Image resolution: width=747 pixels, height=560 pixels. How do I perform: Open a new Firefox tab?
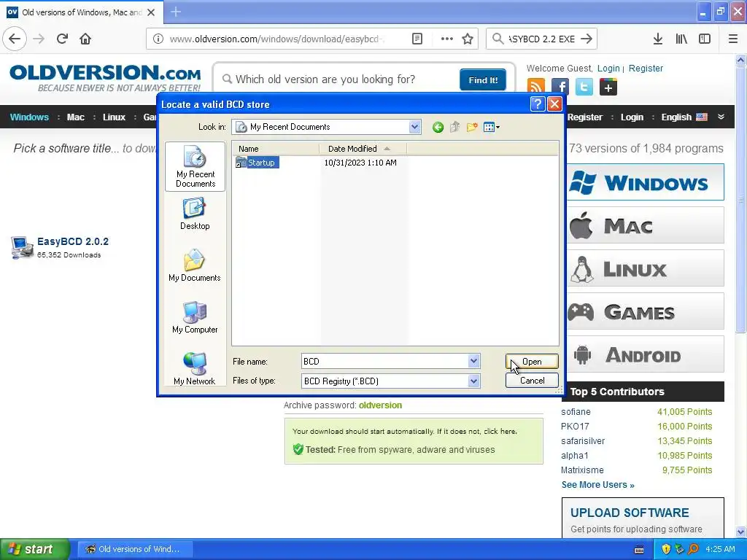click(x=176, y=12)
